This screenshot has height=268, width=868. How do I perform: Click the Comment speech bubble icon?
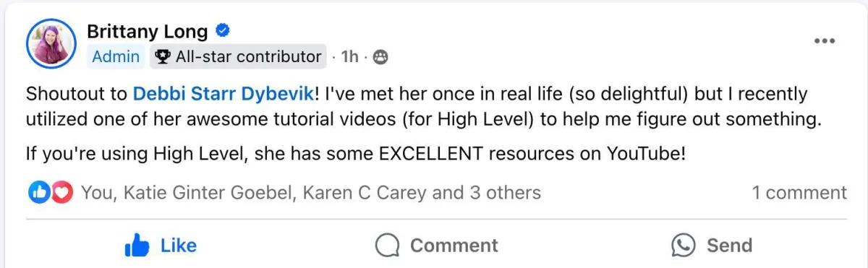[388, 246]
